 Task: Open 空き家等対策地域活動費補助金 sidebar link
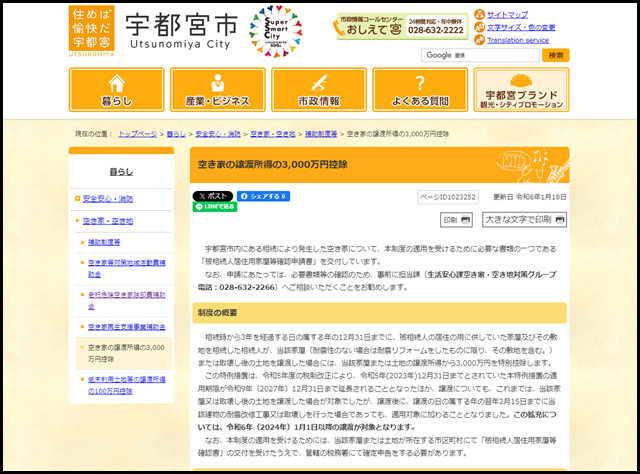point(127,269)
